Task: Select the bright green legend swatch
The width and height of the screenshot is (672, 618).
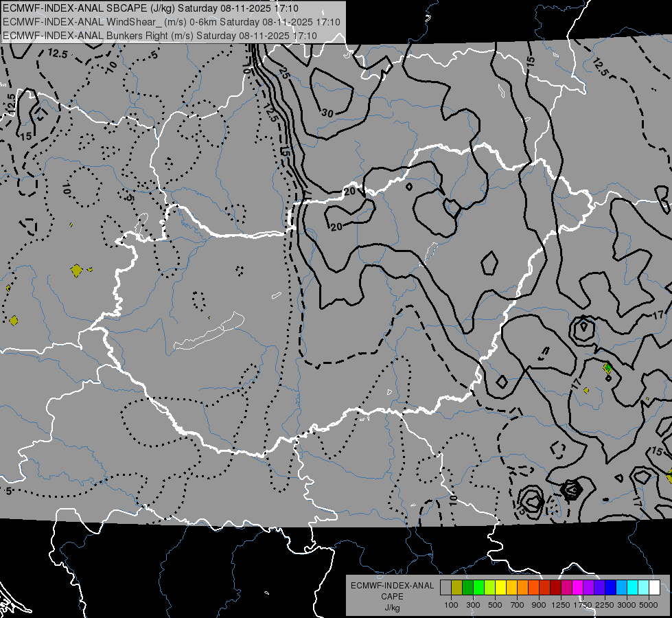Action: click(478, 588)
